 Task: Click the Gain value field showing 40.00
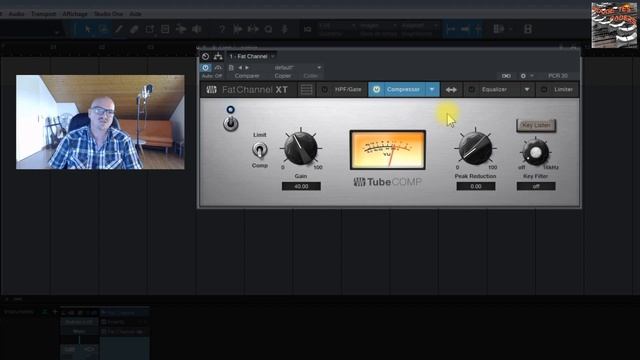click(x=301, y=186)
